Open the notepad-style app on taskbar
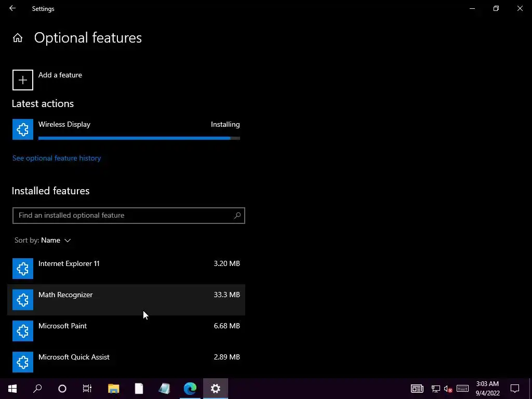The height and width of the screenshot is (399, 532). click(165, 389)
